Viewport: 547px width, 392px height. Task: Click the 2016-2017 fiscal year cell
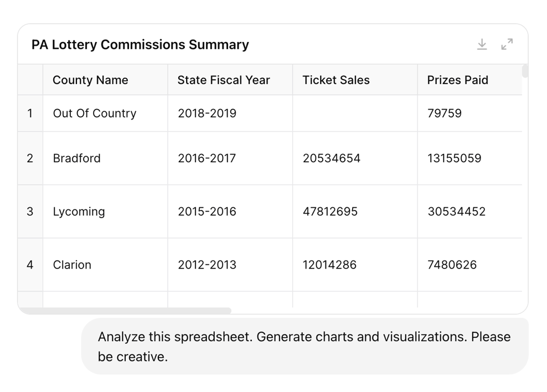[206, 158]
